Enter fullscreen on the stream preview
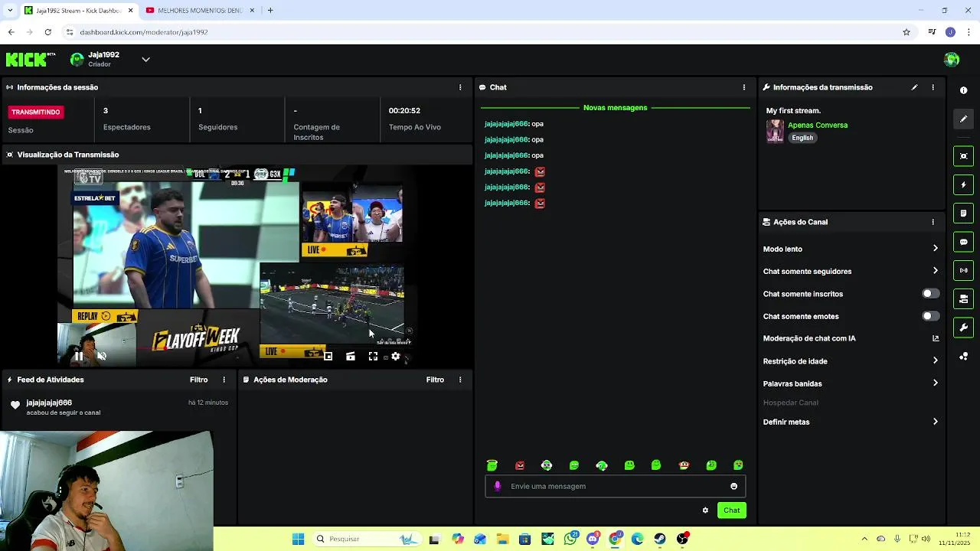Screen dimensions: 980x551 373,356
